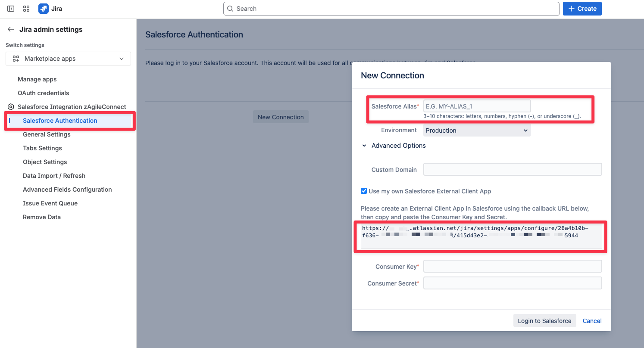This screenshot has width=644, height=348.
Task: Click the plus icon on Create button
Action: click(572, 9)
